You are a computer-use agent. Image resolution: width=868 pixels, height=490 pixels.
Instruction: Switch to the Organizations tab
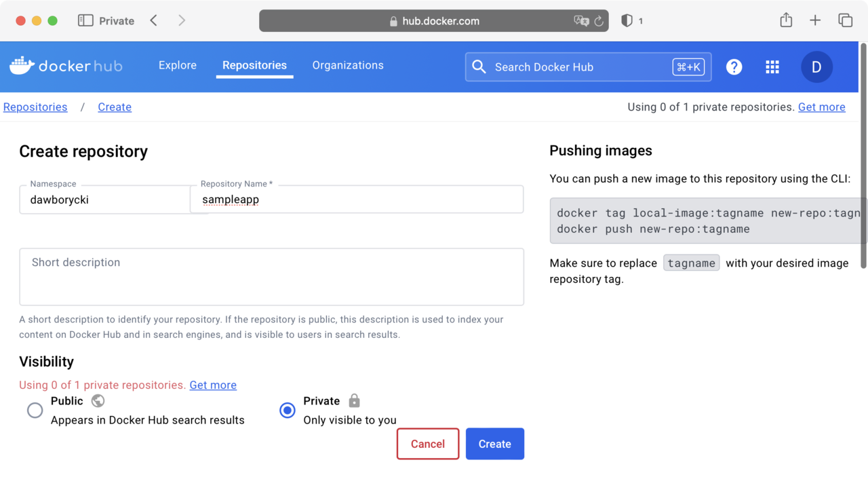[348, 65]
